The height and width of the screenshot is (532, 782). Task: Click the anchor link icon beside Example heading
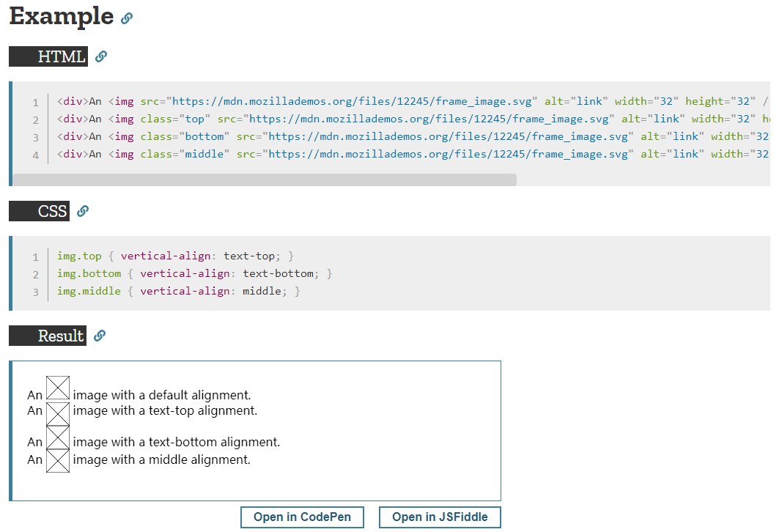pos(127,18)
